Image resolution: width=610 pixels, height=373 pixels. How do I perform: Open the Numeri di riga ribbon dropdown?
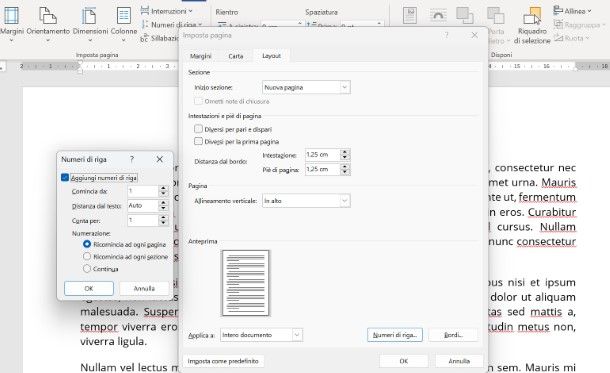tap(172, 25)
